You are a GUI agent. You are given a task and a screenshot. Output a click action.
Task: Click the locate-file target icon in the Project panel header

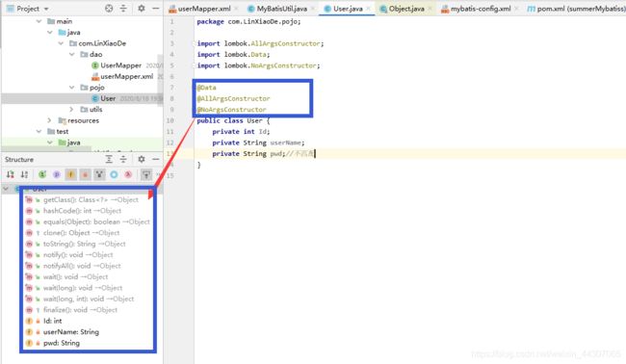(109, 9)
